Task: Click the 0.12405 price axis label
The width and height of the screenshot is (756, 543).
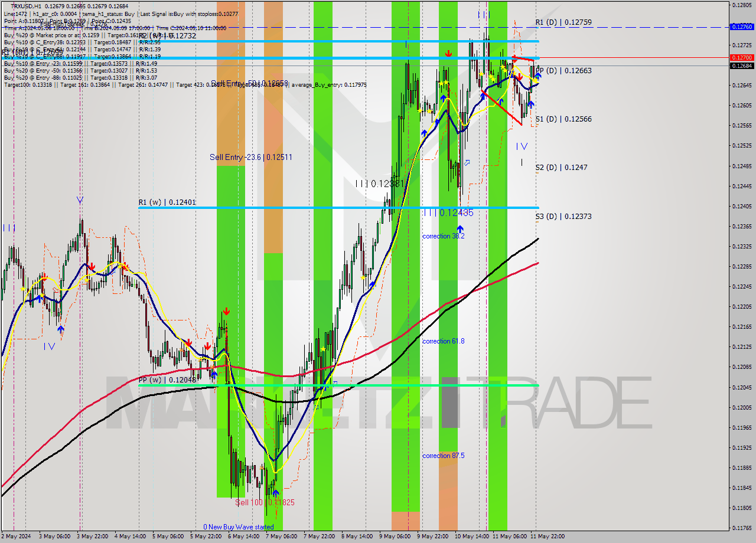Action: (x=742, y=206)
